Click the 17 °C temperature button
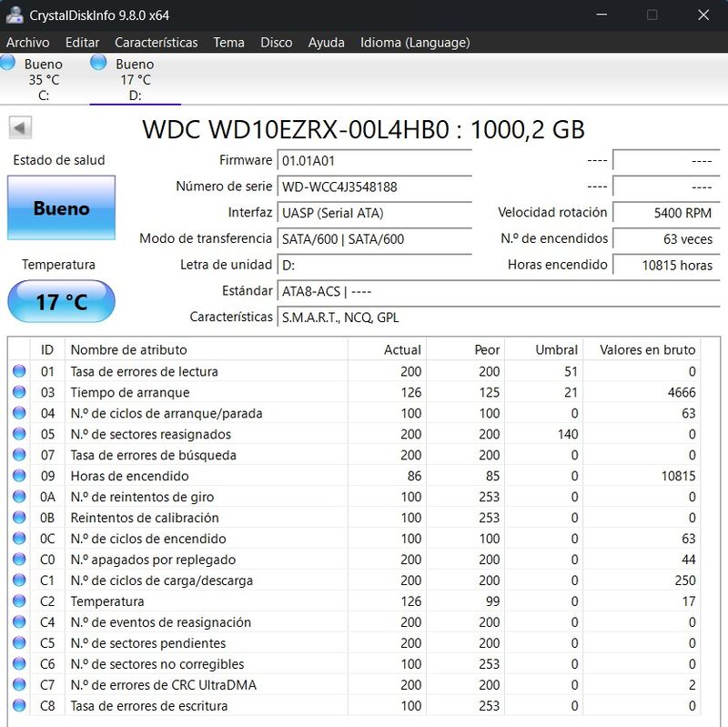Viewport: 728px width, 727px height. (61, 302)
